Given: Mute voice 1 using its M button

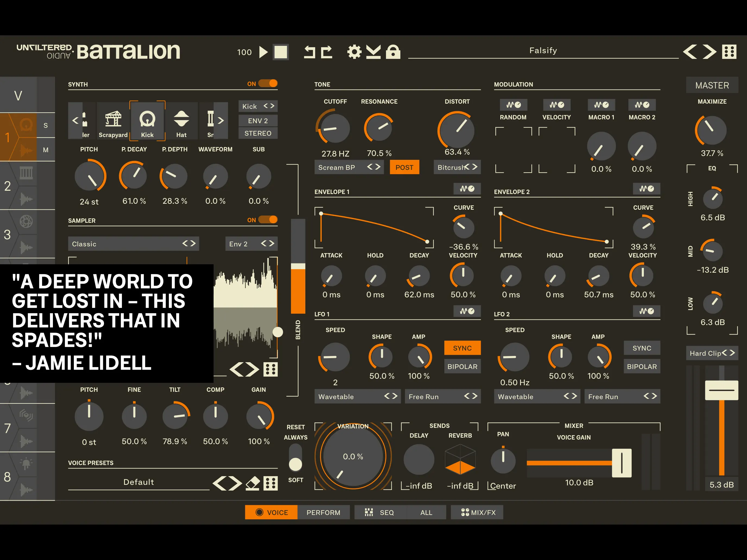Looking at the screenshot, I should coord(46,149).
